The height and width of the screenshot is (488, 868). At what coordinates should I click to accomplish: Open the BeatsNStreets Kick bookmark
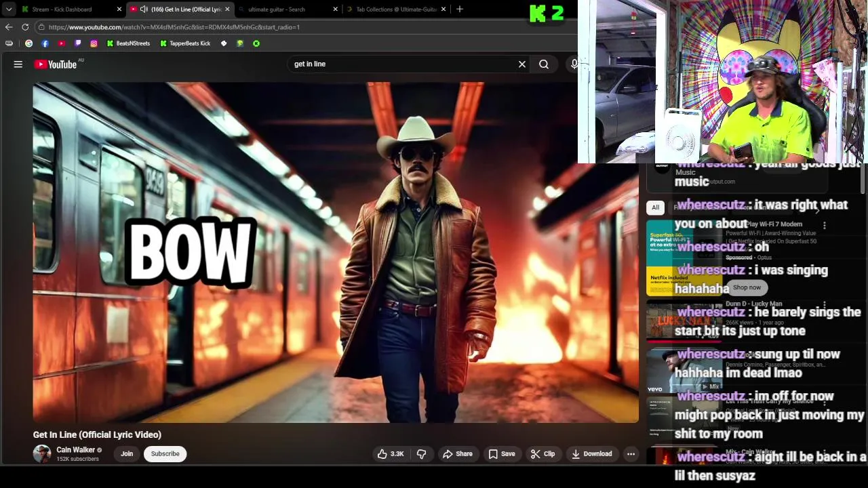point(128,43)
